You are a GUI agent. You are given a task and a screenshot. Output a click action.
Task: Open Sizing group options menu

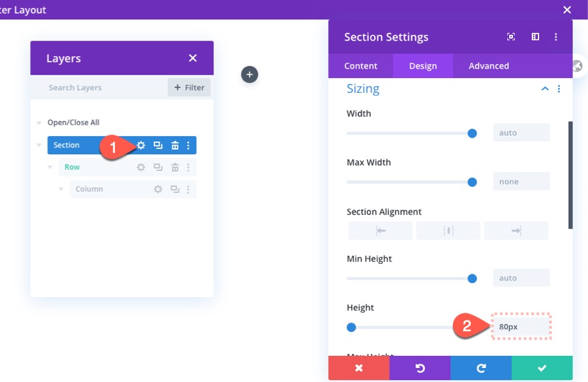pyautogui.click(x=559, y=89)
